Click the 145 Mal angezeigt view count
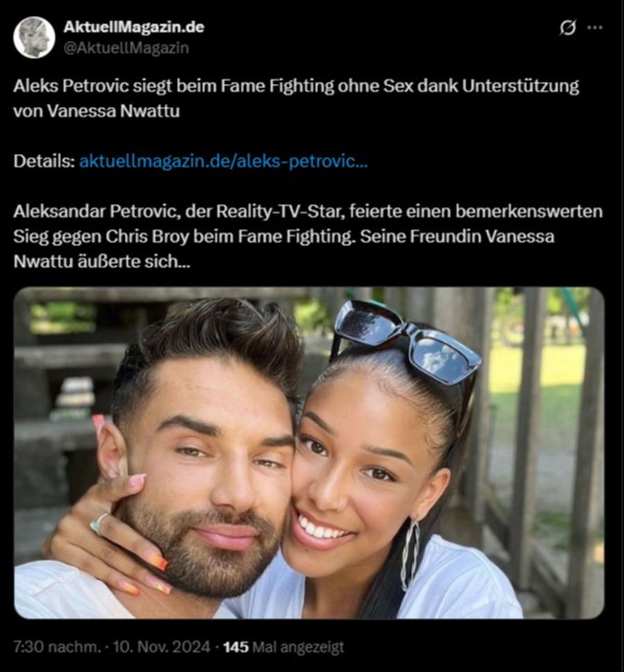This screenshot has width=624, height=672. point(284,646)
